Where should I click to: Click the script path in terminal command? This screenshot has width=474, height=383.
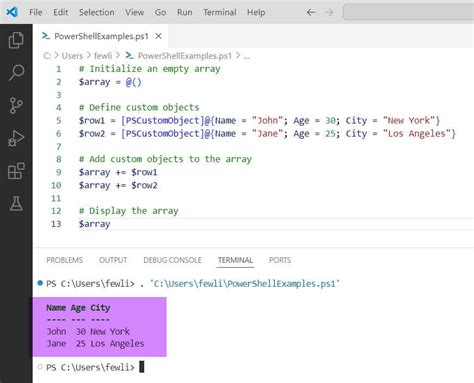click(245, 284)
